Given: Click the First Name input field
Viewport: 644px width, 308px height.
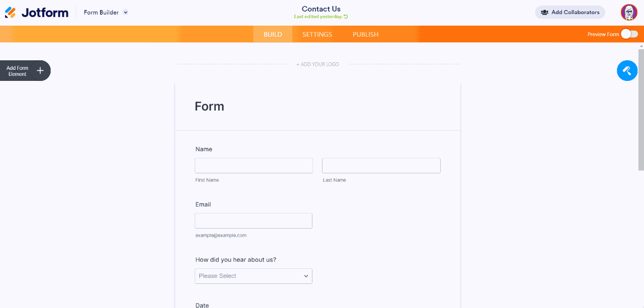Looking at the screenshot, I should [x=254, y=166].
